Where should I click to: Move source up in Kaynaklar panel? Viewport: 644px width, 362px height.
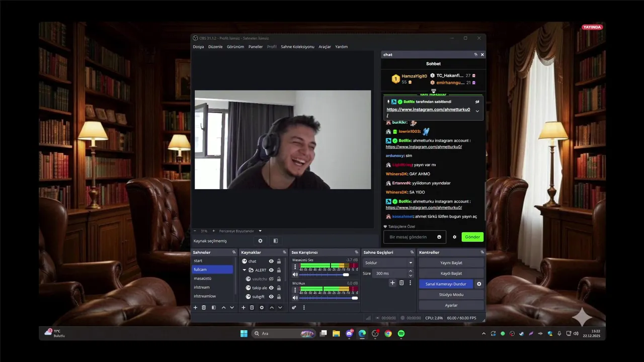(272, 307)
